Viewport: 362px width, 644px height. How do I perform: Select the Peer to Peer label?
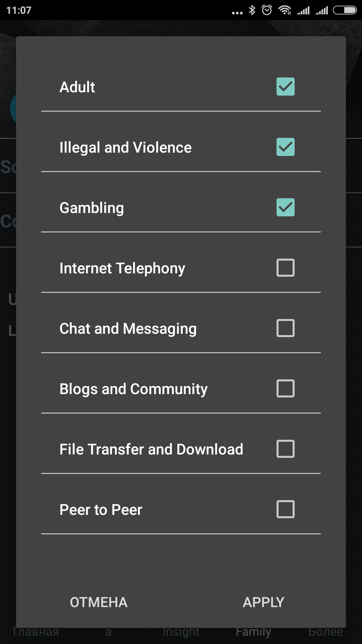click(101, 510)
